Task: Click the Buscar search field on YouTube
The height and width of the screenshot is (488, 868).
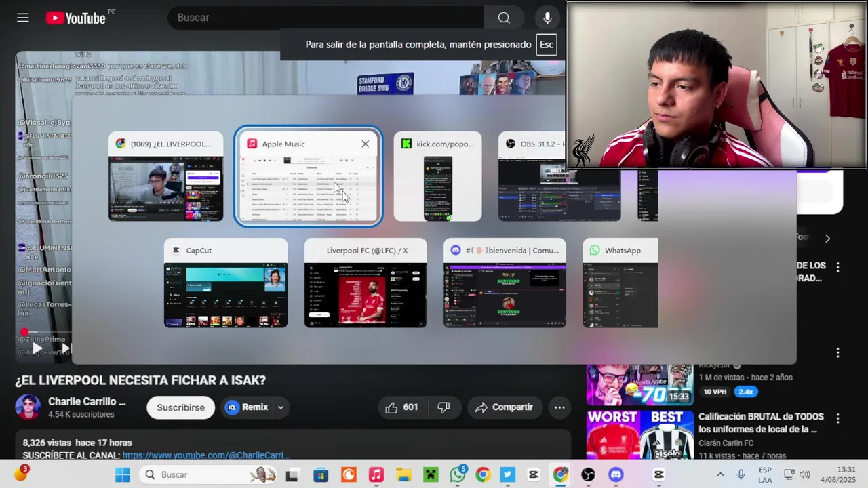Action: tap(325, 18)
